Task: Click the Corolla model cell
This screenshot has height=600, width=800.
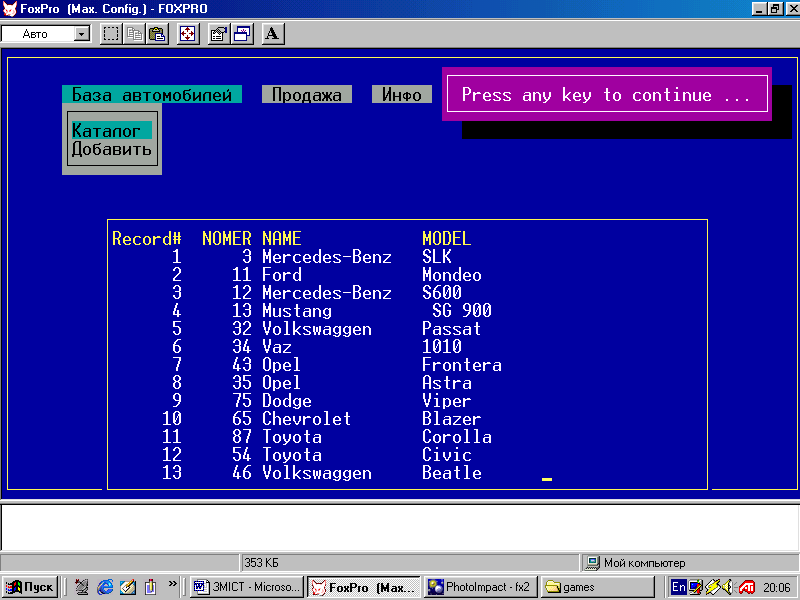Action: coord(457,437)
